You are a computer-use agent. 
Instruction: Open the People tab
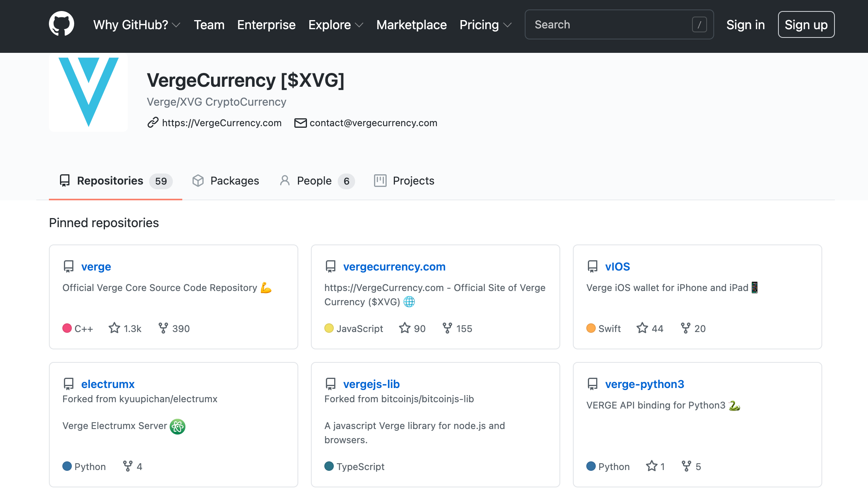coord(317,181)
